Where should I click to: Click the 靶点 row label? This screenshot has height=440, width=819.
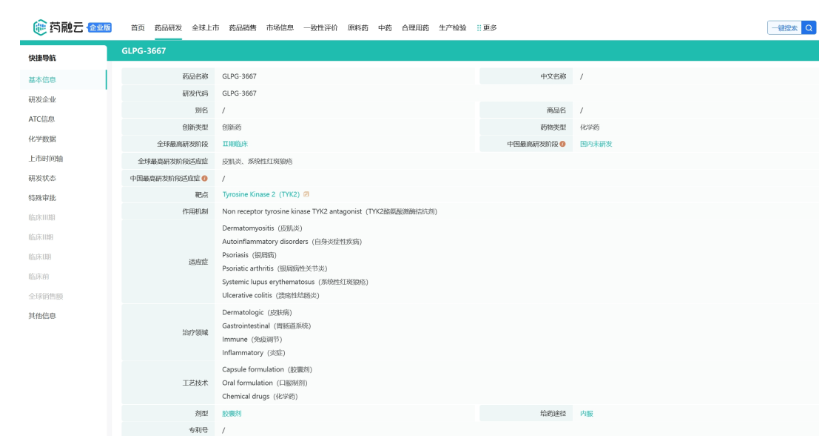(202, 194)
